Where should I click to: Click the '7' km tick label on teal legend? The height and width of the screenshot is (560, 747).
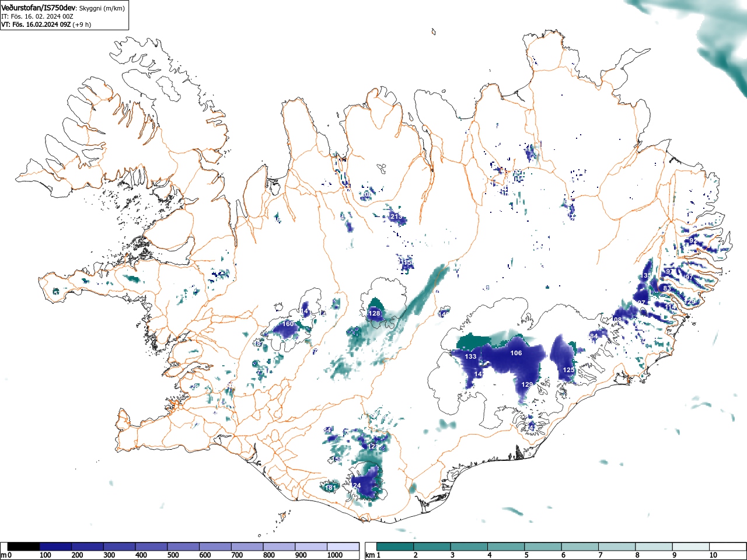pyautogui.click(x=601, y=555)
